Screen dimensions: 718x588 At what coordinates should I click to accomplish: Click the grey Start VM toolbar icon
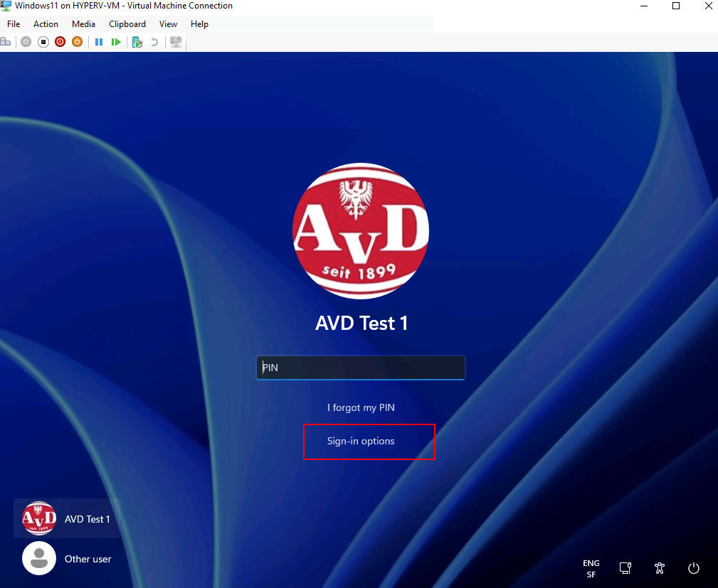click(26, 42)
